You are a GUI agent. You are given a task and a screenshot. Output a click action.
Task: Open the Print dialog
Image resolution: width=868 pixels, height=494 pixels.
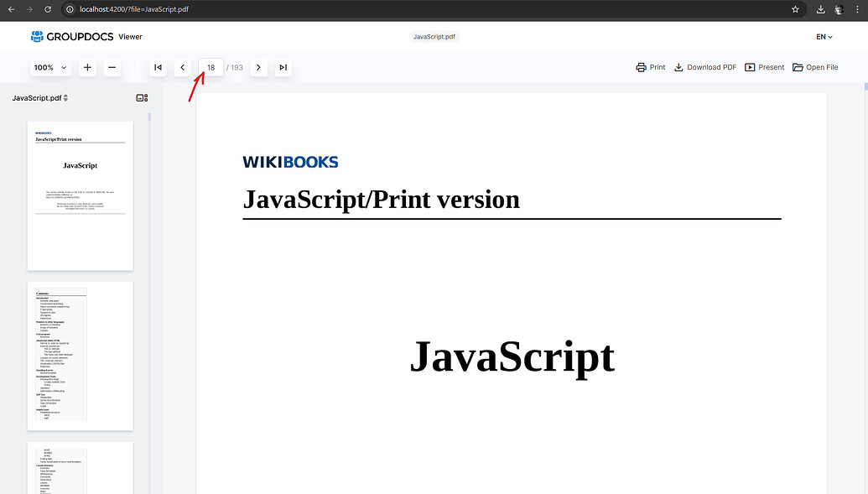coord(650,67)
